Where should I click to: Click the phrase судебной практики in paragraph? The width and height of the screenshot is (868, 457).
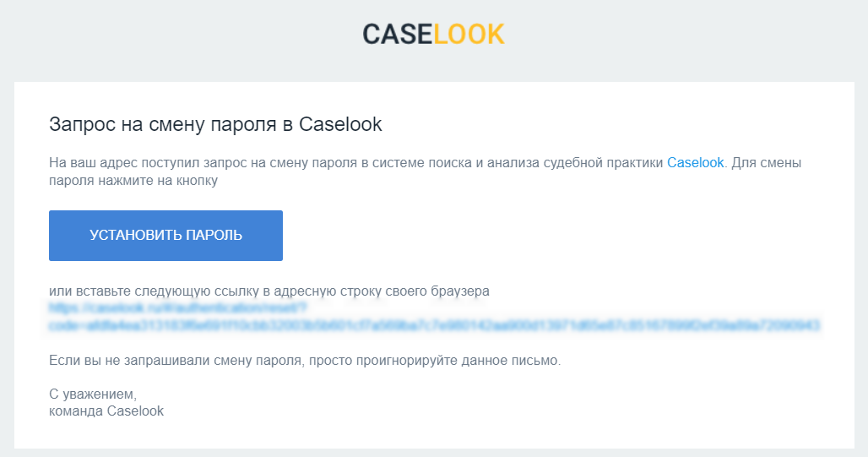[x=603, y=163]
